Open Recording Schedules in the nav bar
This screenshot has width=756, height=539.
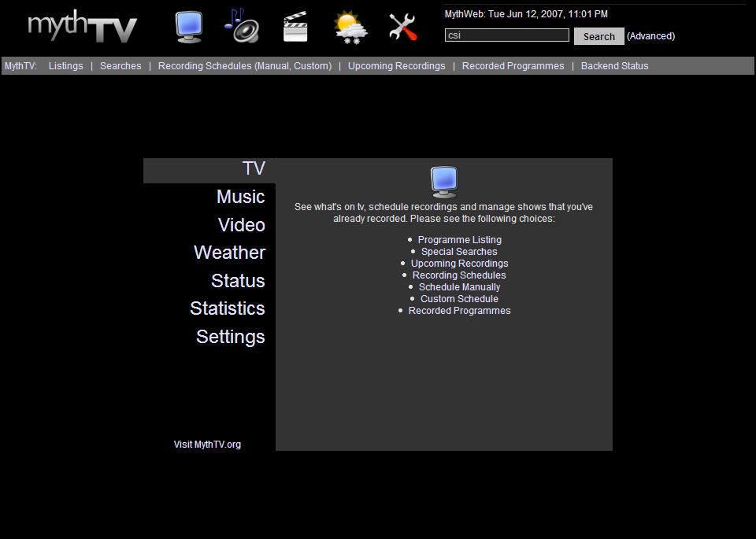(205, 66)
